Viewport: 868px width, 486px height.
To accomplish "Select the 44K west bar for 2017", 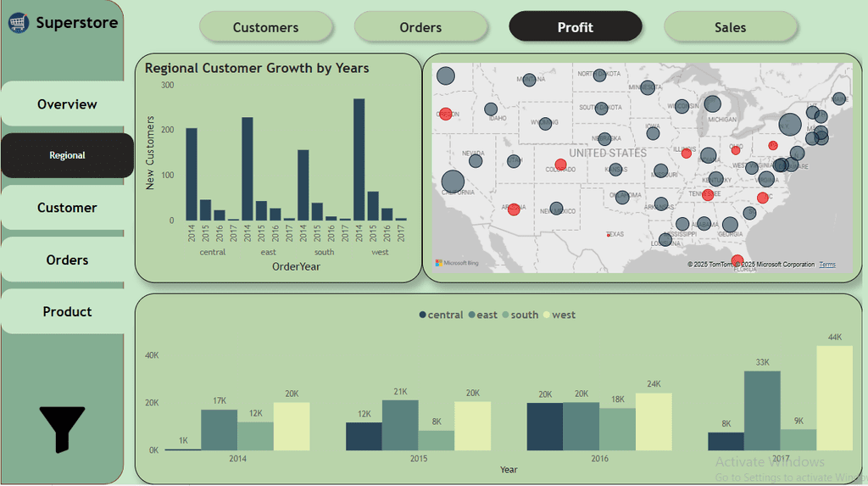I will [834, 398].
